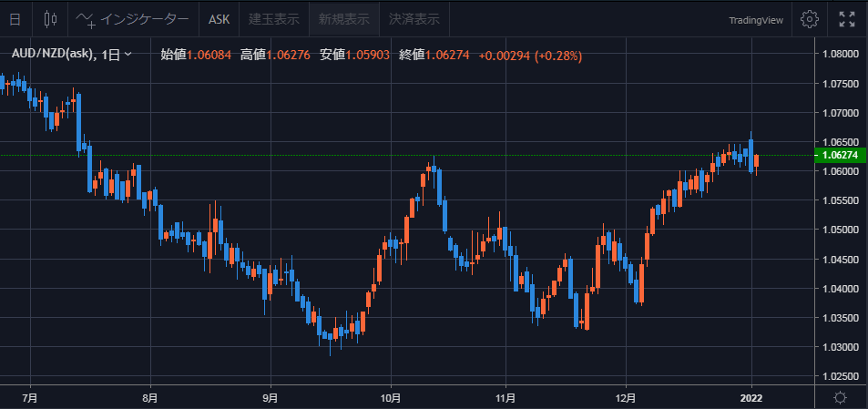Click the 9月 date axis label
The image size is (868, 409).
pyautogui.click(x=271, y=397)
